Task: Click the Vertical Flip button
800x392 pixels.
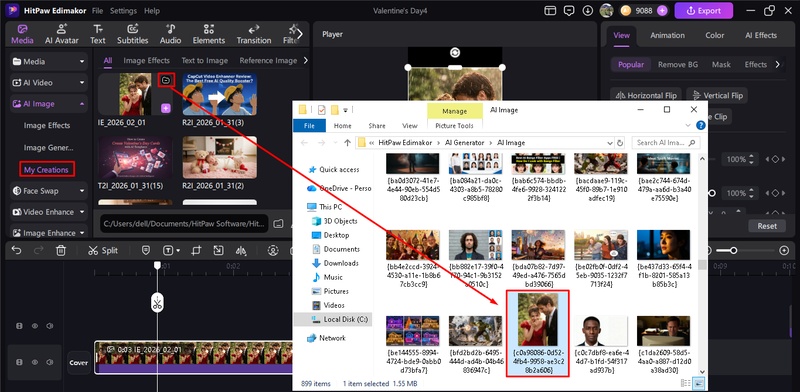Action: (x=717, y=95)
